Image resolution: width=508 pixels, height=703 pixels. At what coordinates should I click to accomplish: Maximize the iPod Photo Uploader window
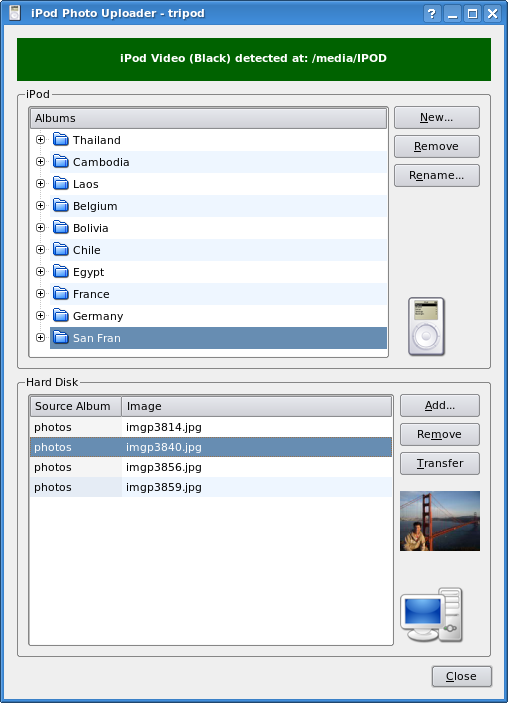(x=473, y=13)
